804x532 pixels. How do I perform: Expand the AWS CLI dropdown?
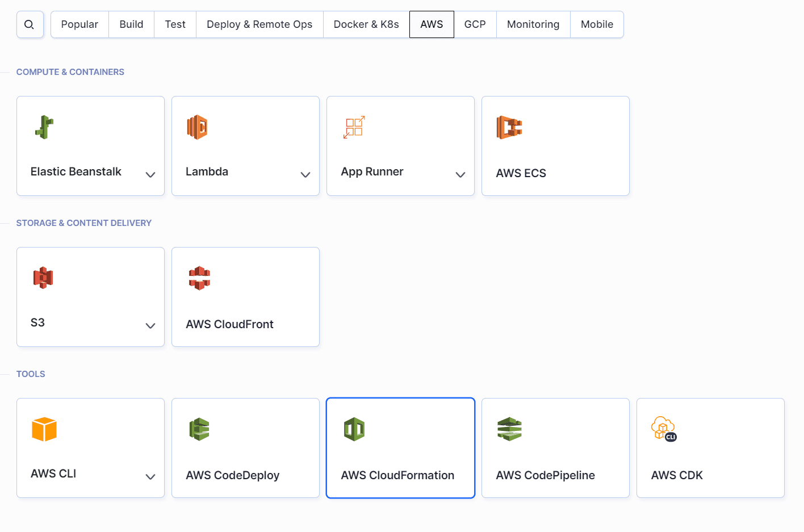pos(150,477)
